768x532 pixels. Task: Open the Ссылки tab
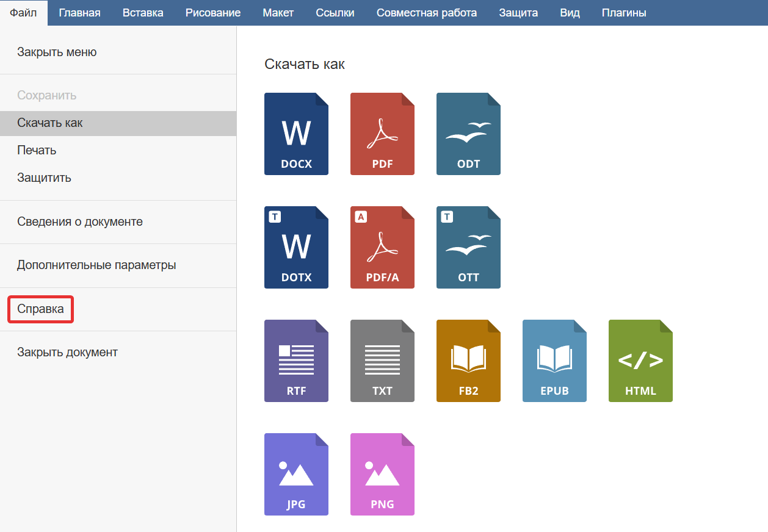(x=335, y=13)
